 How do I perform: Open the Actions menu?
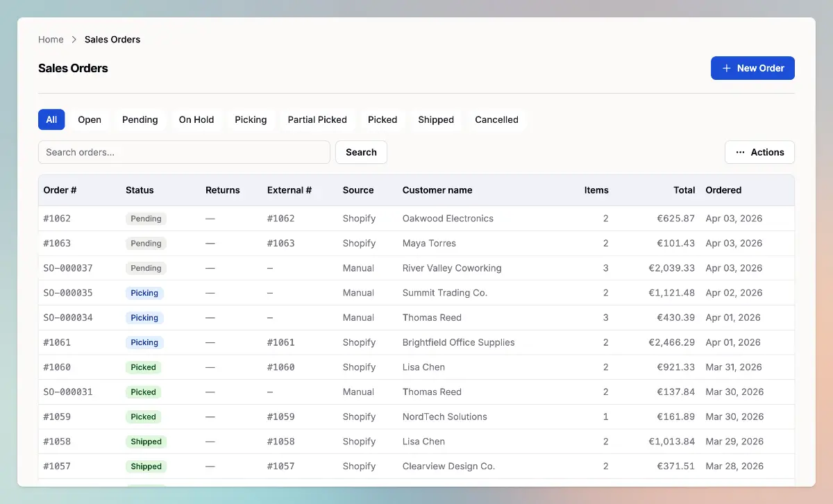tap(759, 152)
